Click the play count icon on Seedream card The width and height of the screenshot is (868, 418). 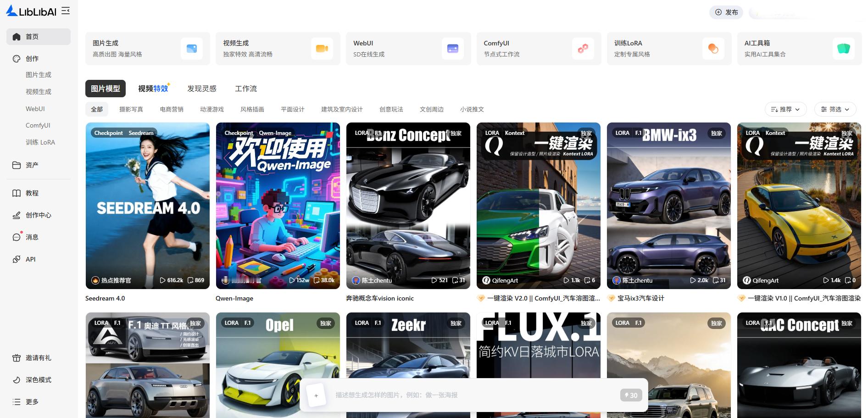[162, 280]
